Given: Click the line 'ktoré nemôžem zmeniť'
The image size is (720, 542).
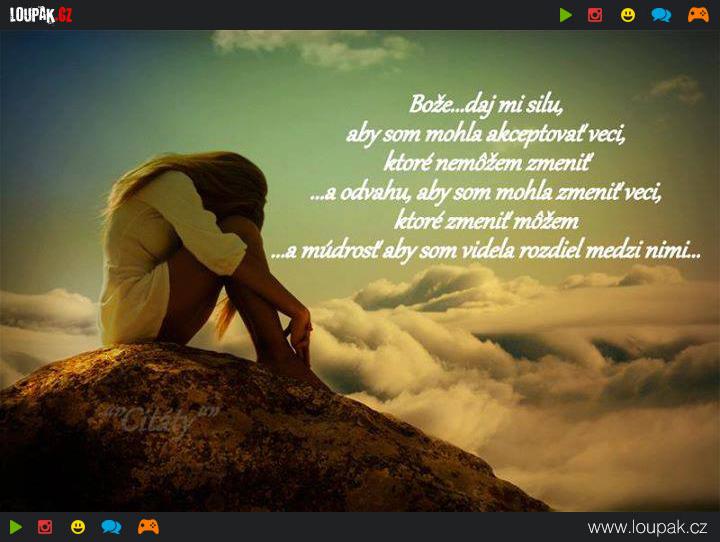Looking at the screenshot, I should pyautogui.click(x=487, y=163).
